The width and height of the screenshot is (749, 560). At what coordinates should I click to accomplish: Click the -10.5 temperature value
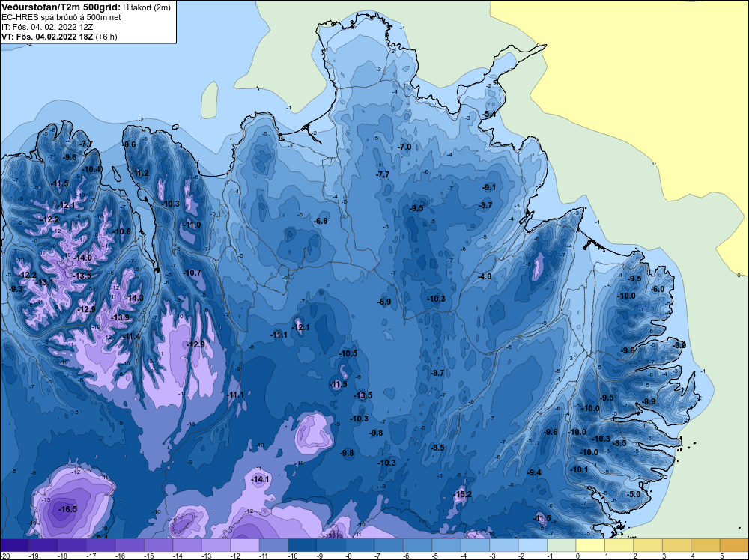coord(348,354)
